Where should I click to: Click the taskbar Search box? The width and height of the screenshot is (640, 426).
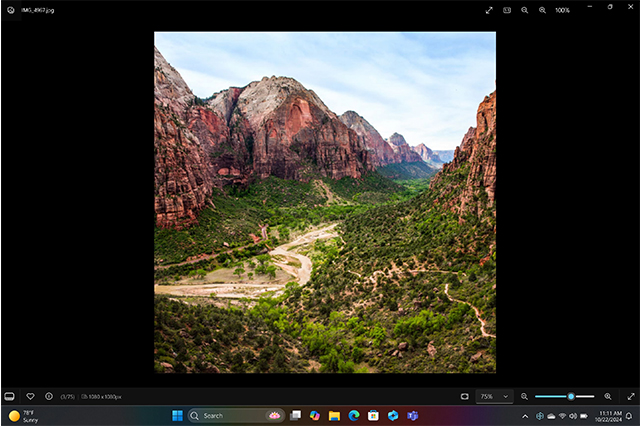coord(236,416)
